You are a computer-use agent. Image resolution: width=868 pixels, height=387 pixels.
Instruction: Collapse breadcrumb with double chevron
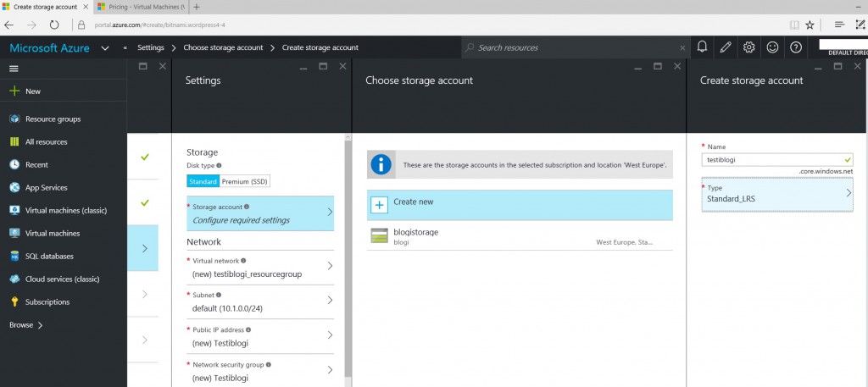click(x=125, y=48)
